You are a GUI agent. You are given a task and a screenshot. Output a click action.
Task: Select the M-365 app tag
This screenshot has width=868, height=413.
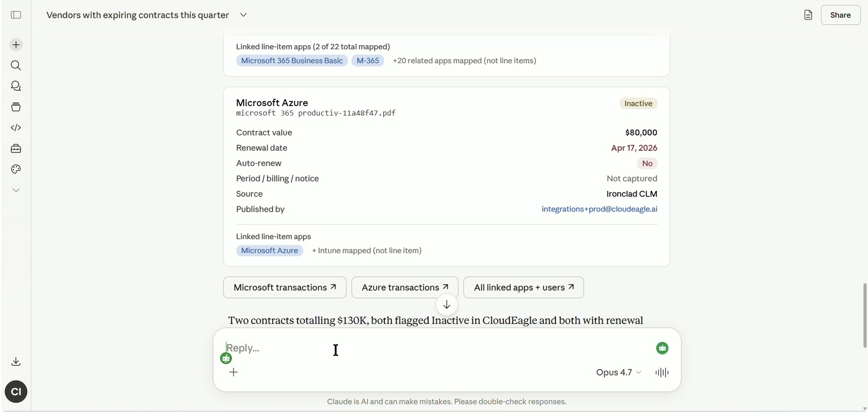tap(368, 60)
